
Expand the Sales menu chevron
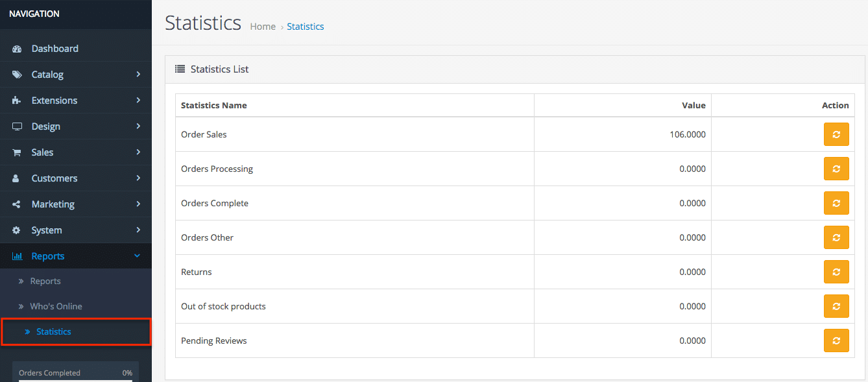coord(138,152)
